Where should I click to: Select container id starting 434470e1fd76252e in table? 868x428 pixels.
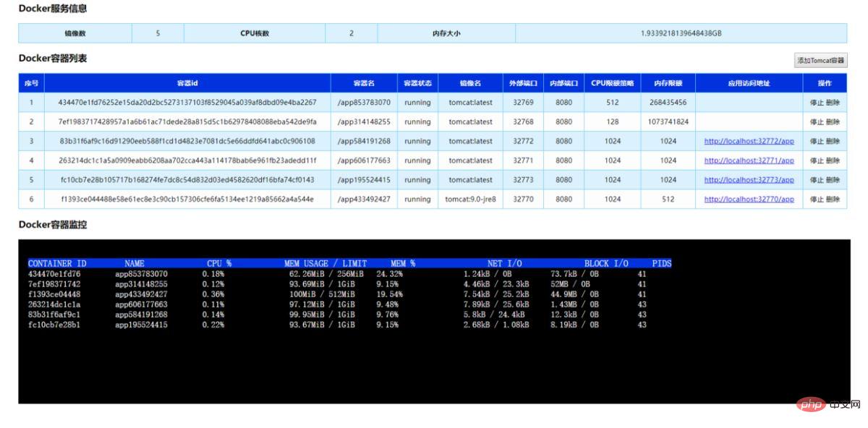click(187, 103)
